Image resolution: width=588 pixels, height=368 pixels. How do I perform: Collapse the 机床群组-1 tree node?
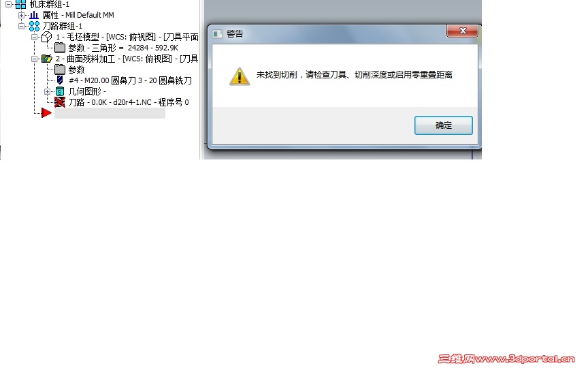[x=8, y=5]
